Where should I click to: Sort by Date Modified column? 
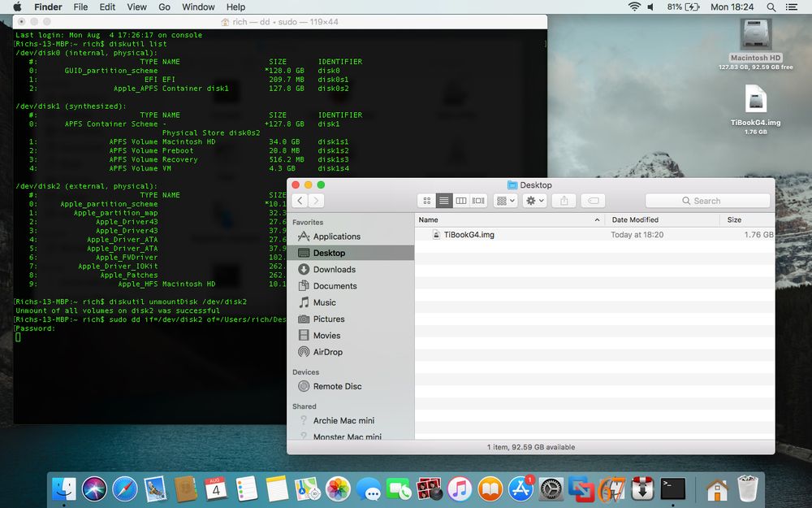[663, 219]
